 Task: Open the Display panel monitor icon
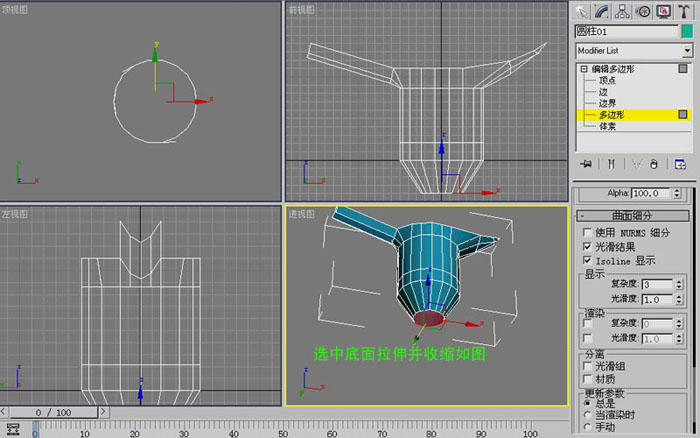pyautogui.click(x=664, y=12)
